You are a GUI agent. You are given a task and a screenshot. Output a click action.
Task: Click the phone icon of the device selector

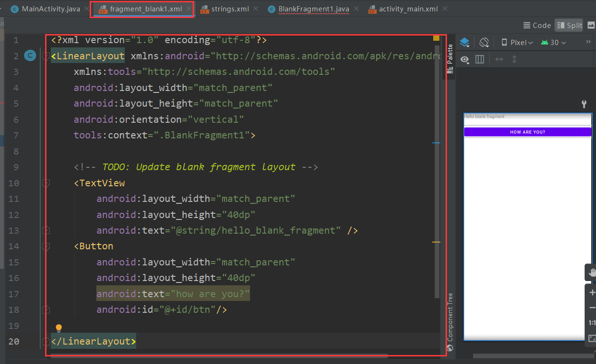[505, 43]
